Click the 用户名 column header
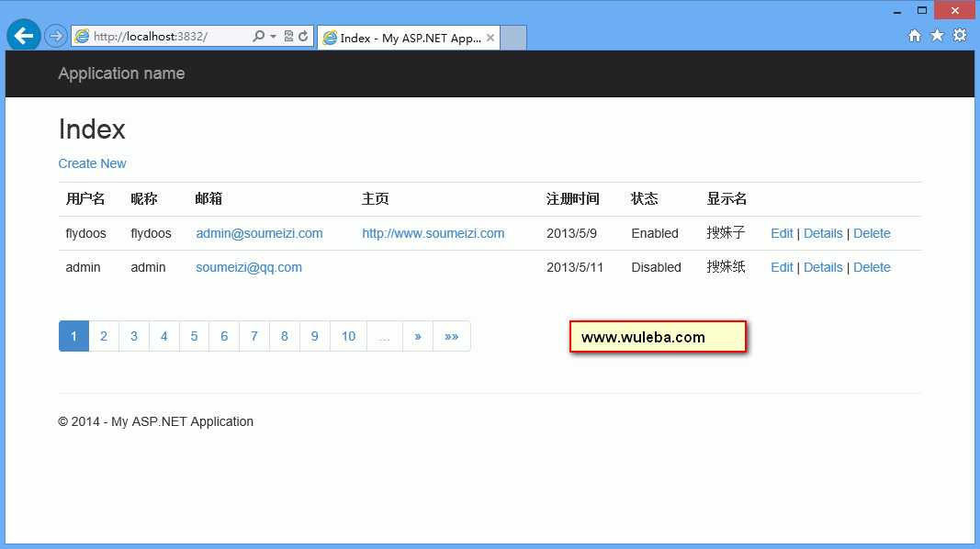Screen dimensions: 980x549 [85, 198]
